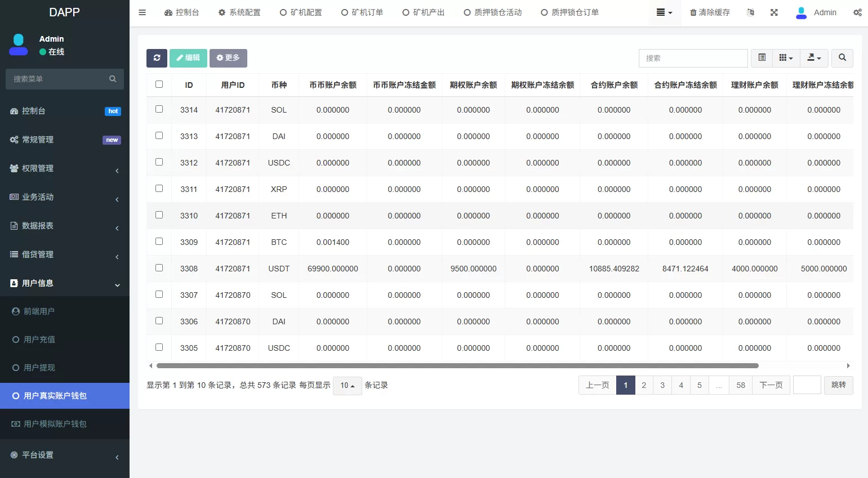The width and height of the screenshot is (868, 478).
Task: Open the export dropdown in table toolbar
Action: click(813, 57)
